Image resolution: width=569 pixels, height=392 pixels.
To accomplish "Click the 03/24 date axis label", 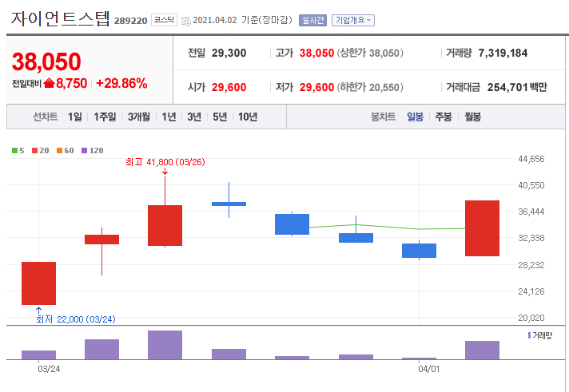I will point(49,369).
